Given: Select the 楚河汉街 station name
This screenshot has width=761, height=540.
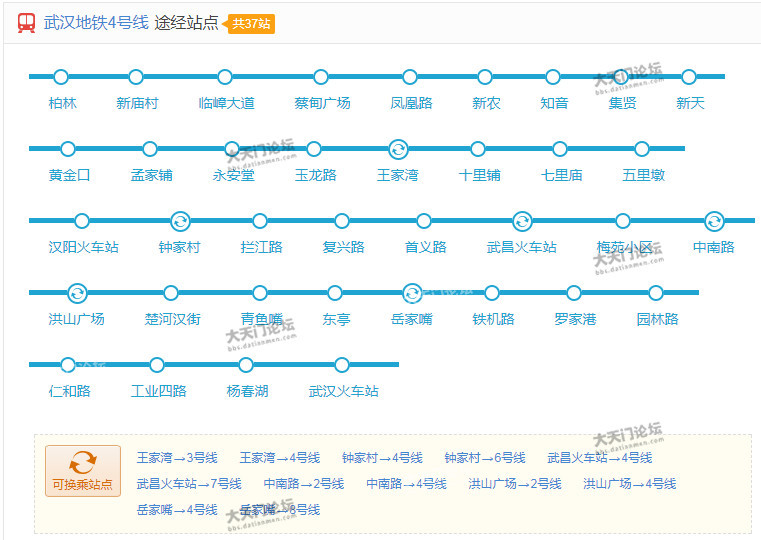Looking at the screenshot, I should [x=172, y=319].
